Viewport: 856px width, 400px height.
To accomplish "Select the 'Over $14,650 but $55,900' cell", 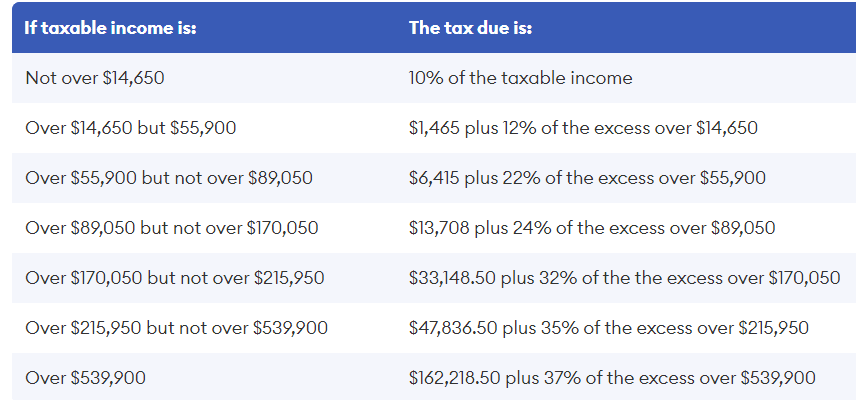I will pos(130,128).
